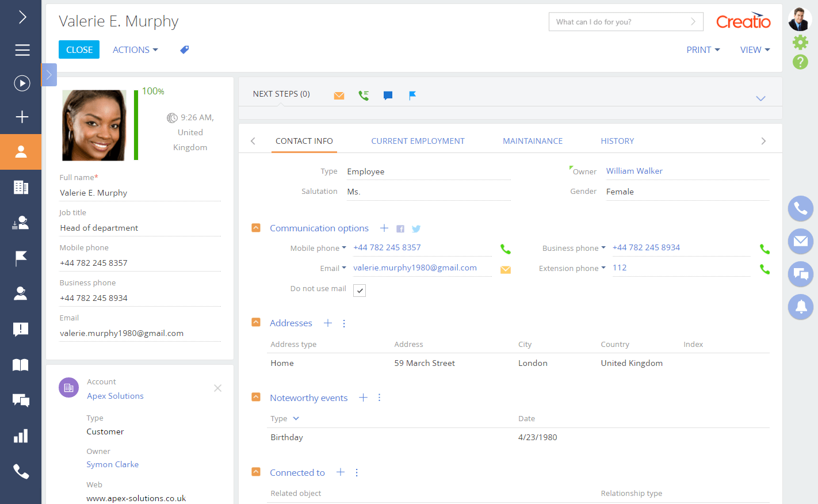Click the Twitter icon in Communication options
The width and height of the screenshot is (818, 504).
click(x=416, y=229)
